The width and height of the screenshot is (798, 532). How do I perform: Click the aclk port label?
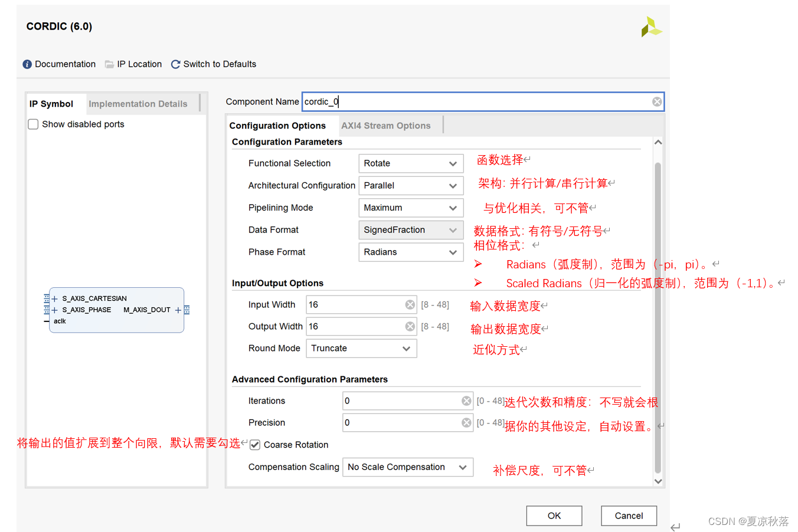click(x=60, y=321)
